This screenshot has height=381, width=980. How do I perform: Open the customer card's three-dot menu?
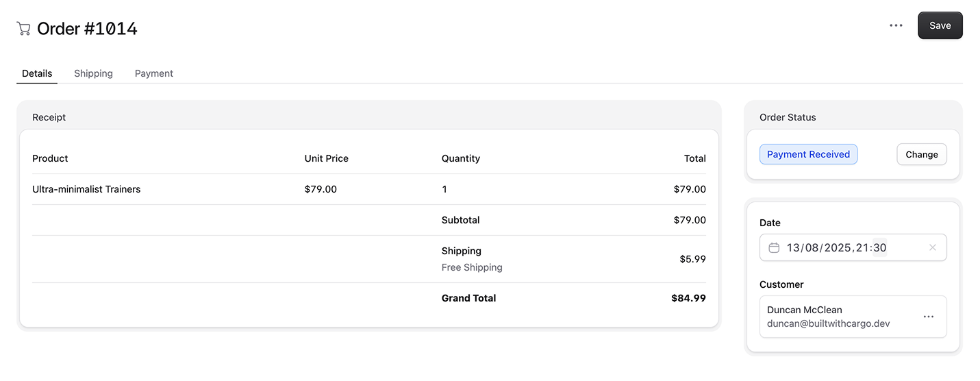pos(929,317)
